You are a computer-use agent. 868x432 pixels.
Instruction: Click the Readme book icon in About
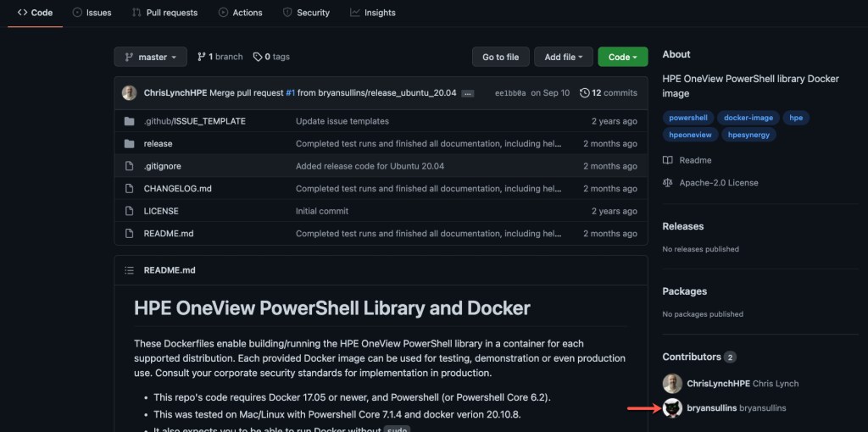(668, 160)
